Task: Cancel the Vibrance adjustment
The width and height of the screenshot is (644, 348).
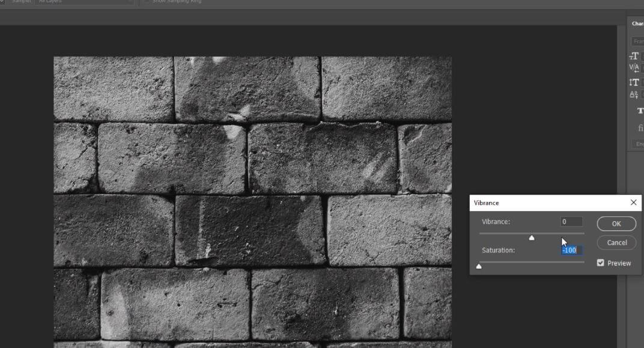Action: (616, 242)
